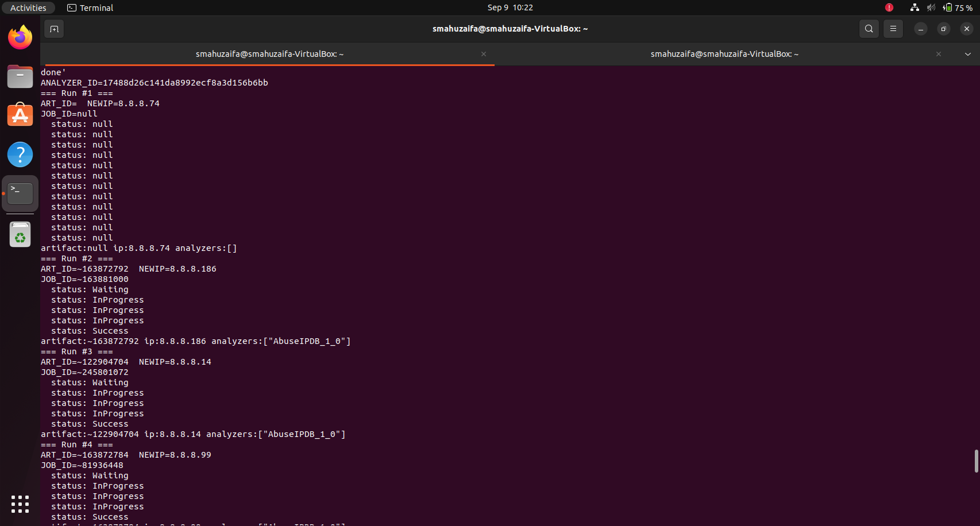
Task: Expand the tab list dropdown arrow
Action: pyautogui.click(x=968, y=54)
